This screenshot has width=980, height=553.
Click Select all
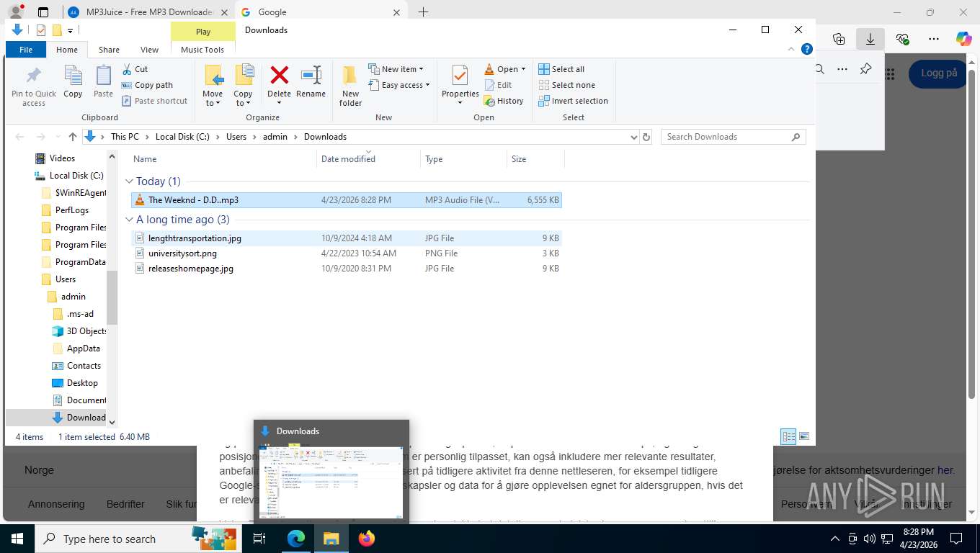pos(561,69)
